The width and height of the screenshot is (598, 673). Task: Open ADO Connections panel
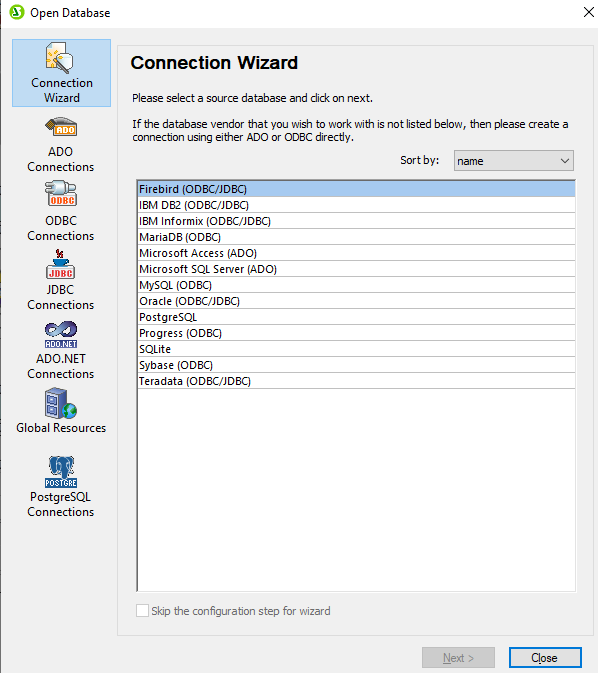pyautogui.click(x=61, y=145)
